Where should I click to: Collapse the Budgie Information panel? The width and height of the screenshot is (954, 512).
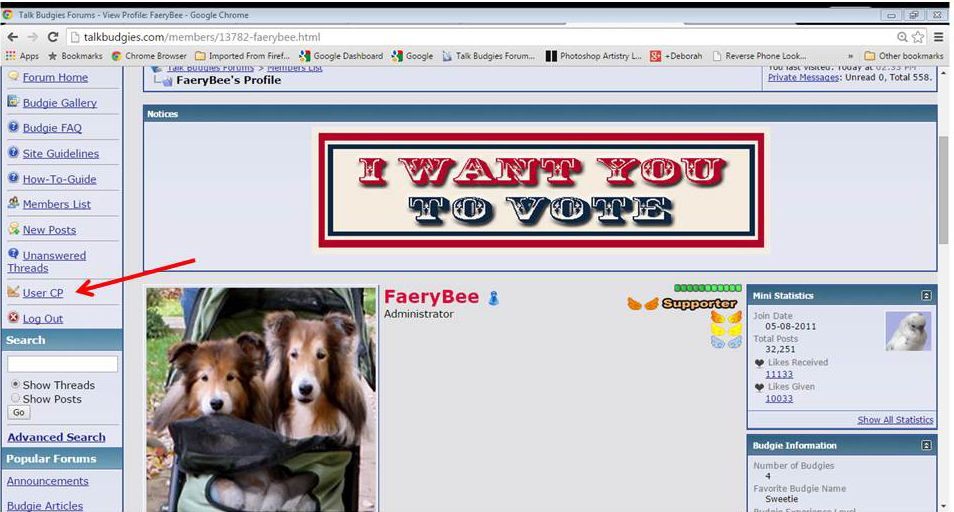coord(926,445)
